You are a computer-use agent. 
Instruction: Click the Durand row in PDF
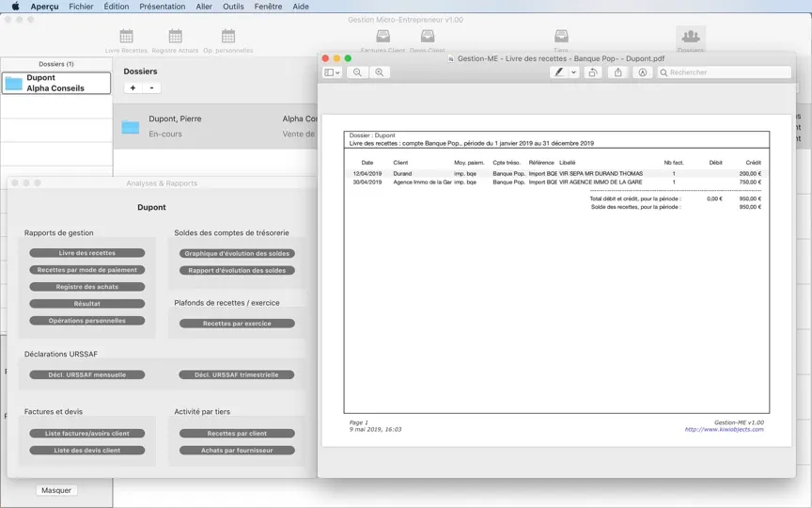[556, 174]
